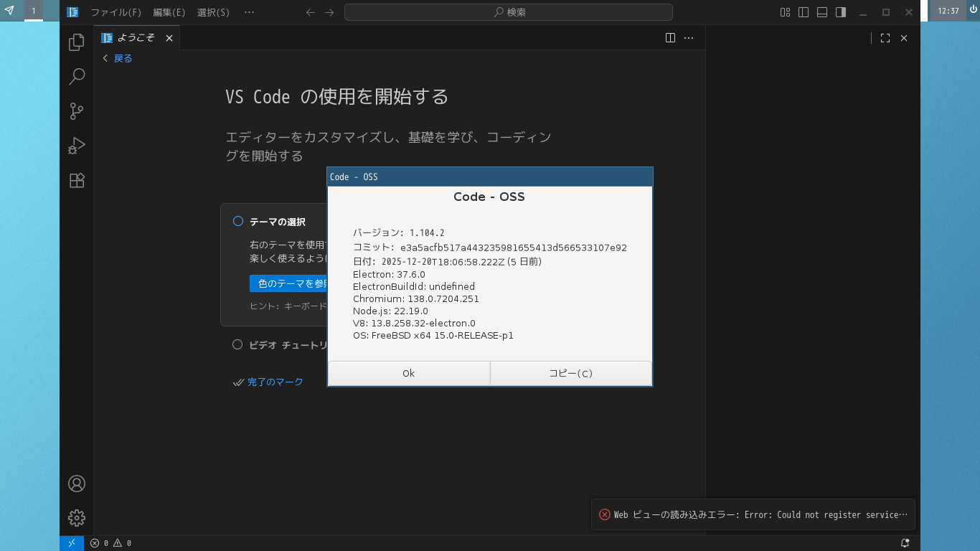
Task: Open the Source Control view
Action: click(77, 111)
